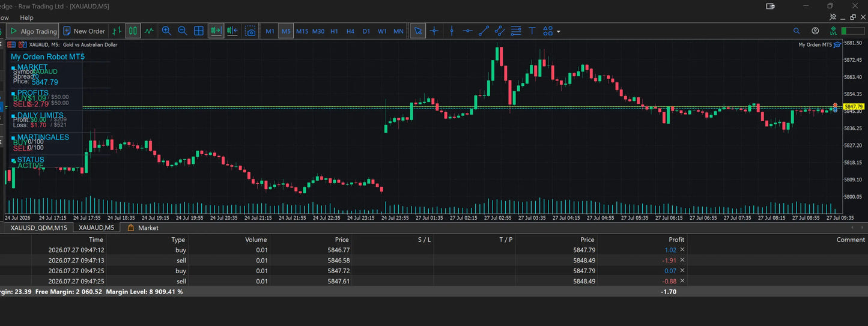Image resolution: width=868 pixels, height=326 pixels.
Task: Tile chart windows with grid icon
Action: tap(199, 31)
